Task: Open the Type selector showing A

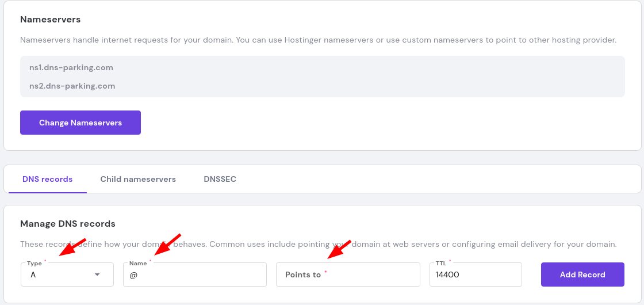Action: click(57, 275)
